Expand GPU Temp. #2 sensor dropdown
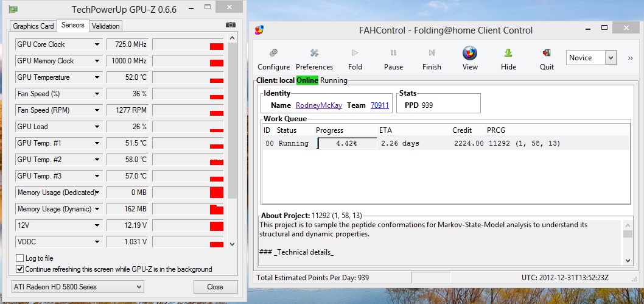 click(x=97, y=160)
